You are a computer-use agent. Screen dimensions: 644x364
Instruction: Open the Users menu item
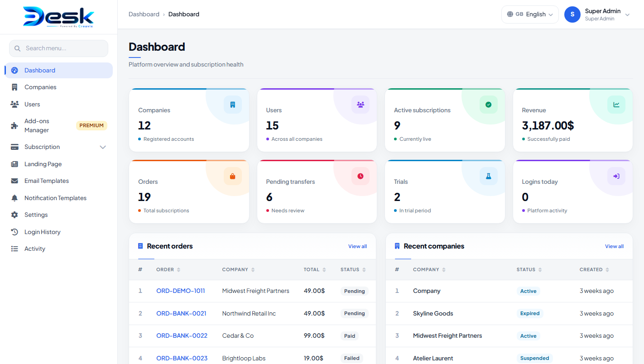[x=58, y=104]
